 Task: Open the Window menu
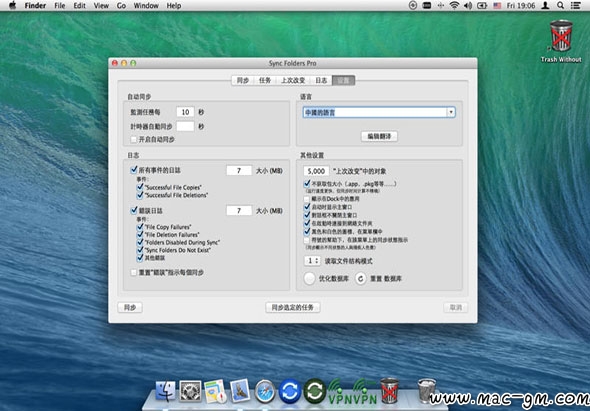pyautogui.click(x=146, y=6)
